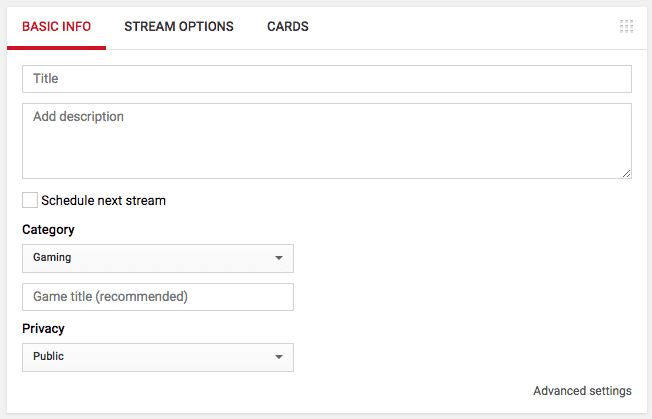Focus the Title input field

pyautogui.click(x=326, y=79)
